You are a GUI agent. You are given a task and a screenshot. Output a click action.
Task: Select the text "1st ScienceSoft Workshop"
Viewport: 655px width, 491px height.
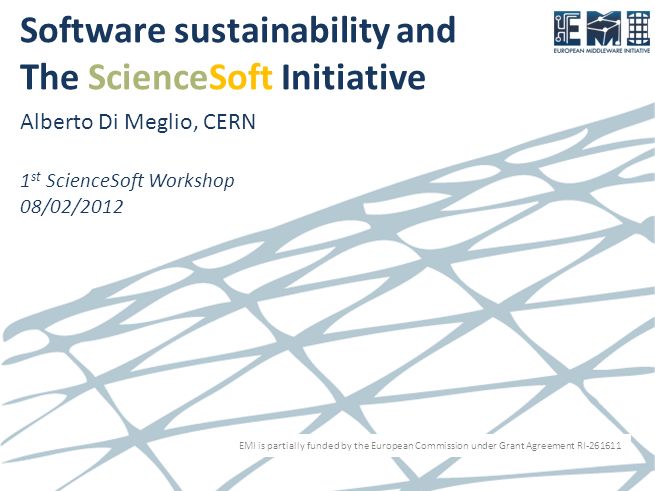tap(127, 181)
